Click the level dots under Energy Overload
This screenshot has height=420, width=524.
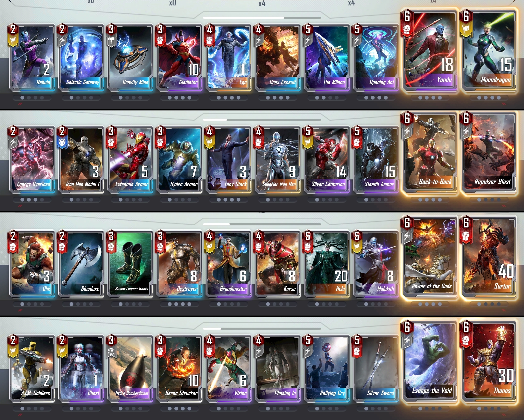[32, 200]
